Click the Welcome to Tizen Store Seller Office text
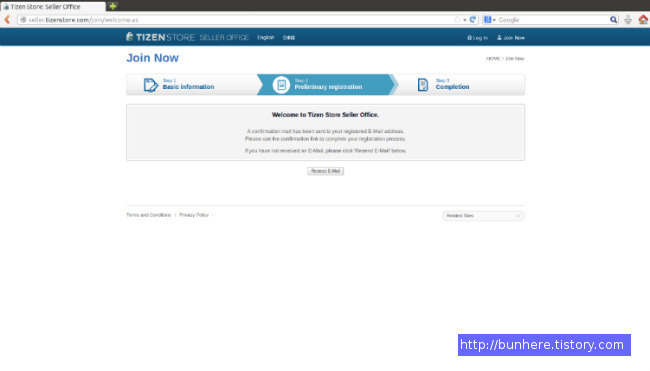 point(325,115)
